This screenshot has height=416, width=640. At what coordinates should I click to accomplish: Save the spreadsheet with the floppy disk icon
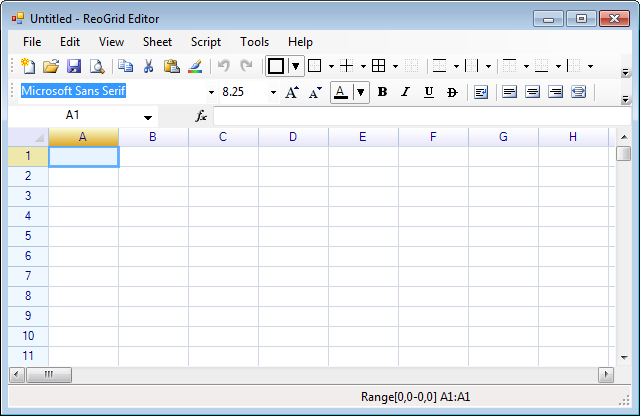[74, 66]
